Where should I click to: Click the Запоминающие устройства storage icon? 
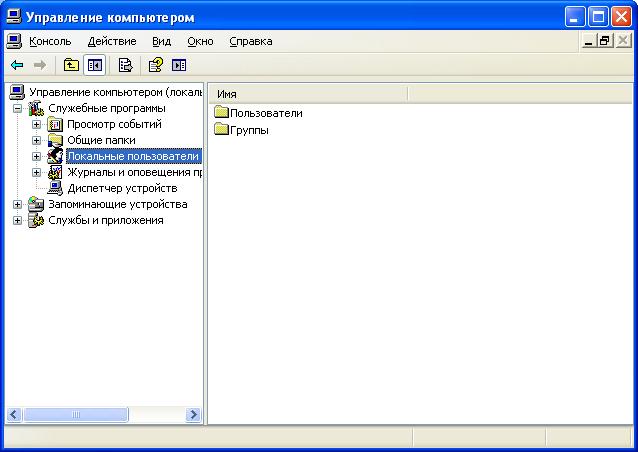(36, 204)
